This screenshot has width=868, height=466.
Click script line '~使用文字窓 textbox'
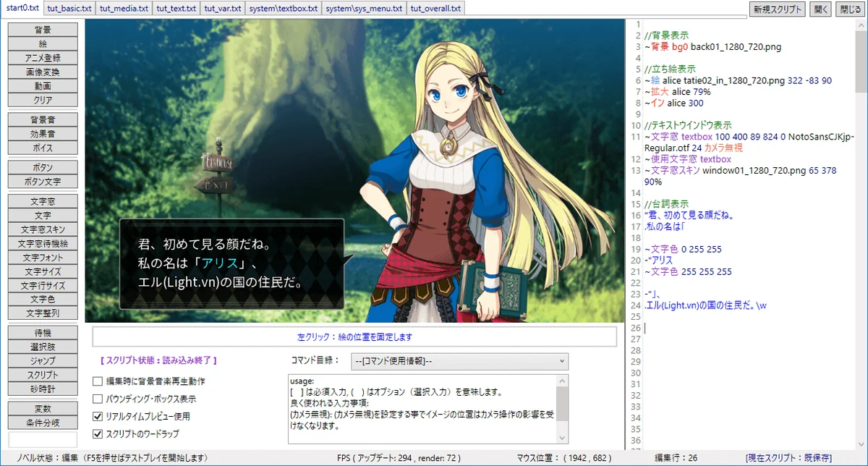pos(687,159)
